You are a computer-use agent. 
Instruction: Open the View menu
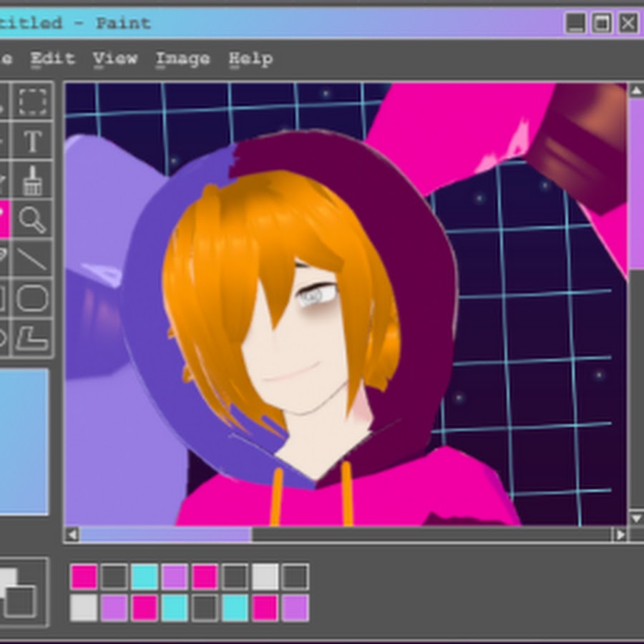pyautogui.click(x=115, y=59)
